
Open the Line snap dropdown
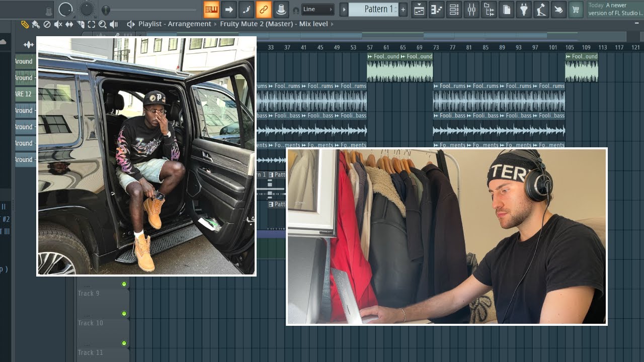[x=317, y=9]
